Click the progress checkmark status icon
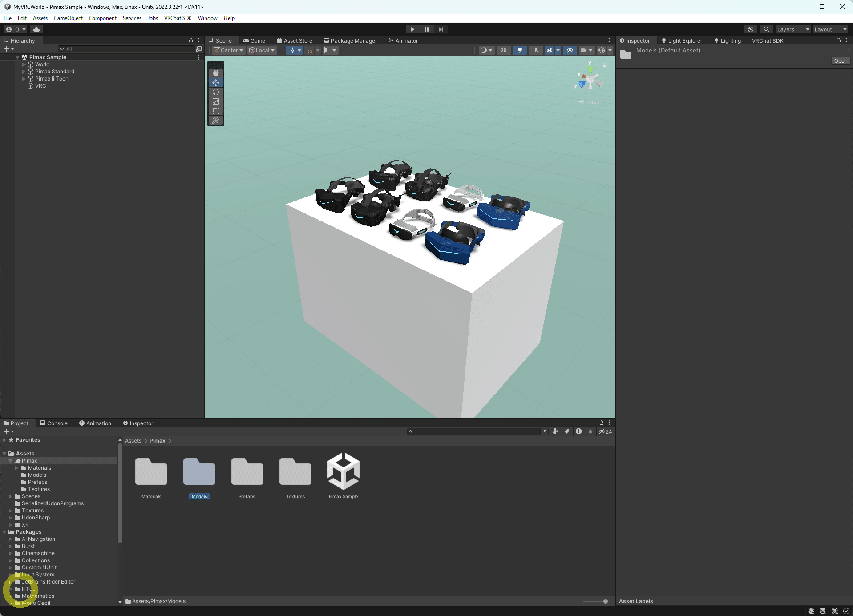The image size is (853, 616). [x=846, y=611]
